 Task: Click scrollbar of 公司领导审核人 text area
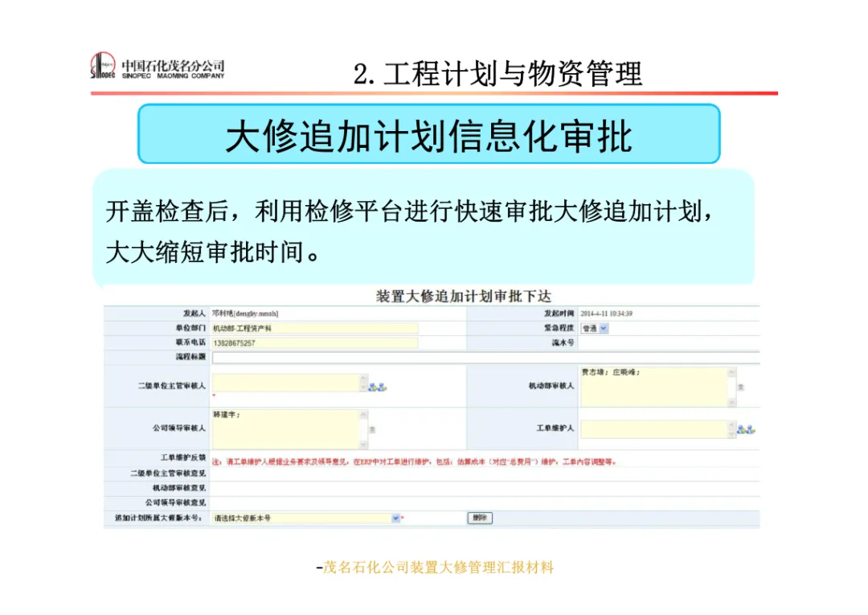point(364,429)
